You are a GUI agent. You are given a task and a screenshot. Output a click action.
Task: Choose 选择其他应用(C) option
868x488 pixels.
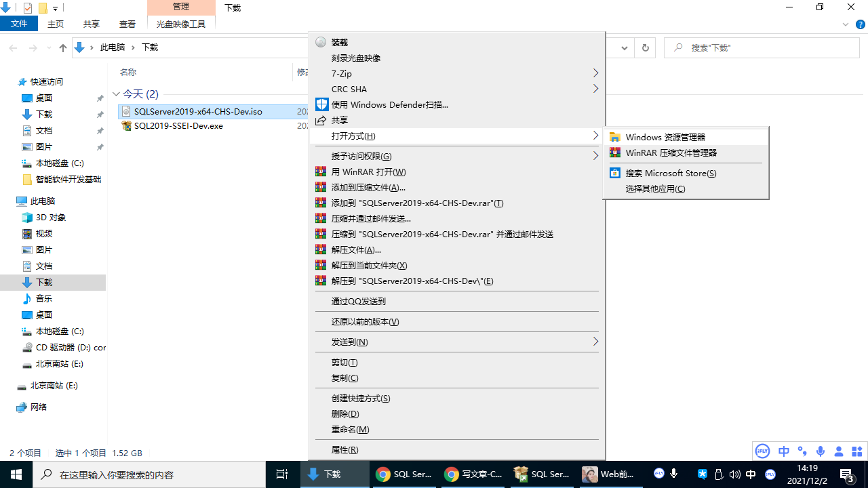point(686,188)
